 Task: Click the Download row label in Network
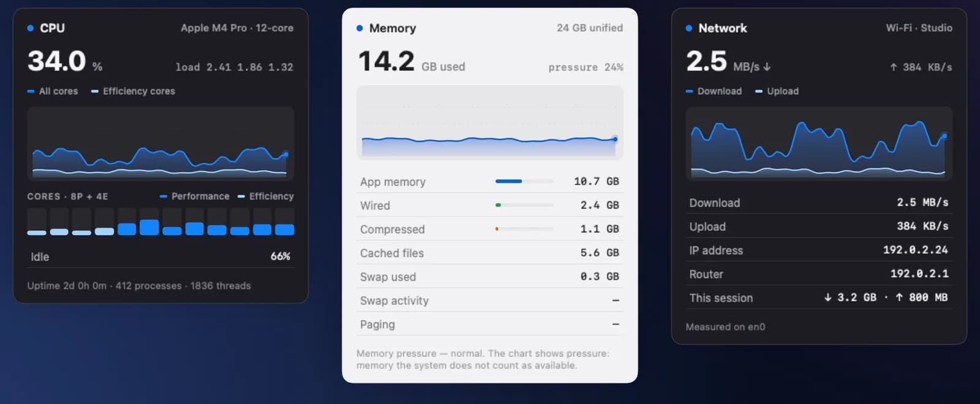click(x=714, y=203)
